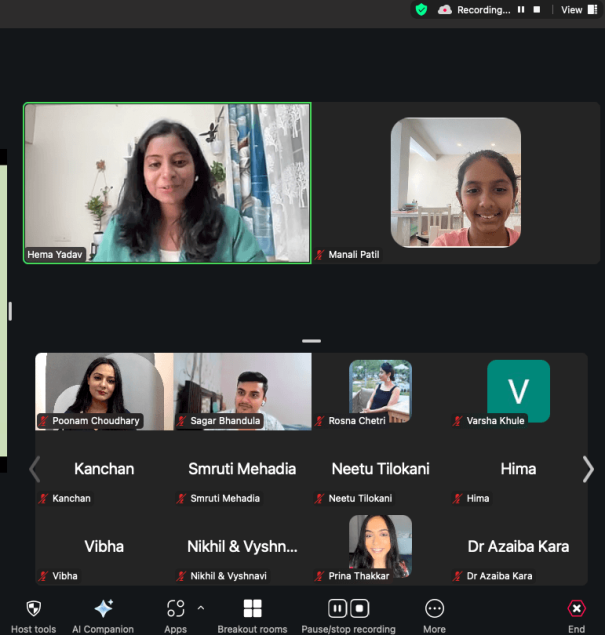Screen dimensions: 605x635
Task: Open the View layout menu
Action: 579,10
